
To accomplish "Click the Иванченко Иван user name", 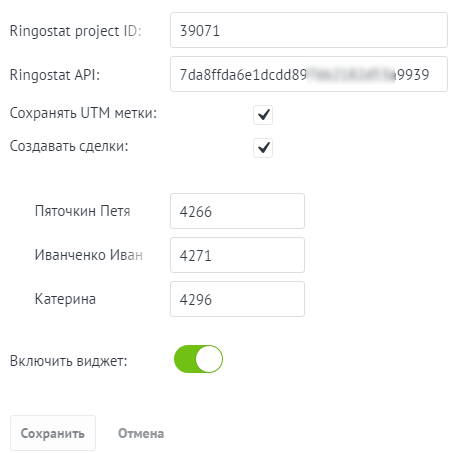I will tap(89, 255).
